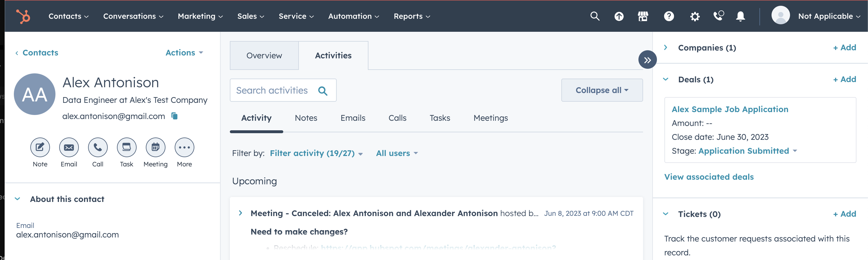The width and height of the screenshot is (868, 260).
Task: Open the Reports menu
Action: click(412, 16)
